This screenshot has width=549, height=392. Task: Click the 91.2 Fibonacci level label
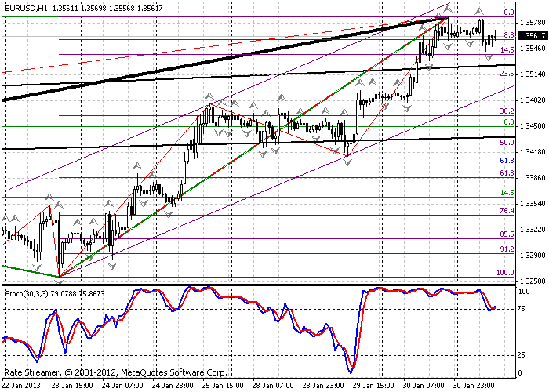507,249
